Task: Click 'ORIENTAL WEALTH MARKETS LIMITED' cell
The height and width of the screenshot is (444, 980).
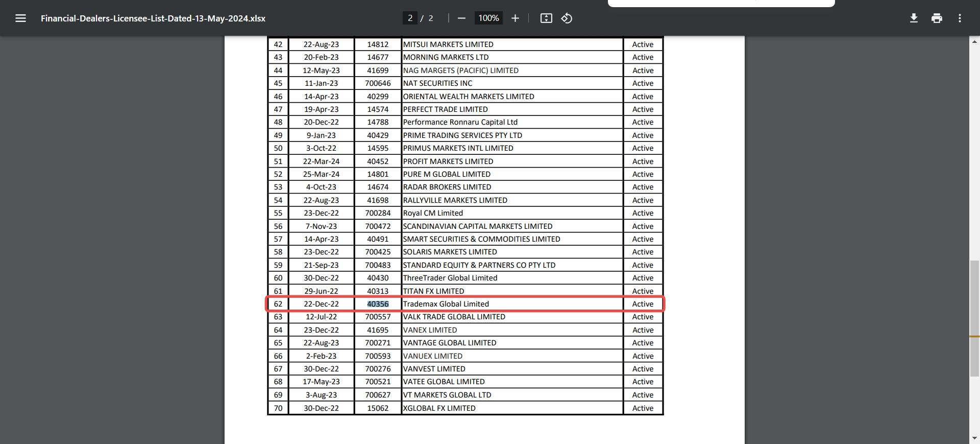Action: (x=512, y=97)
